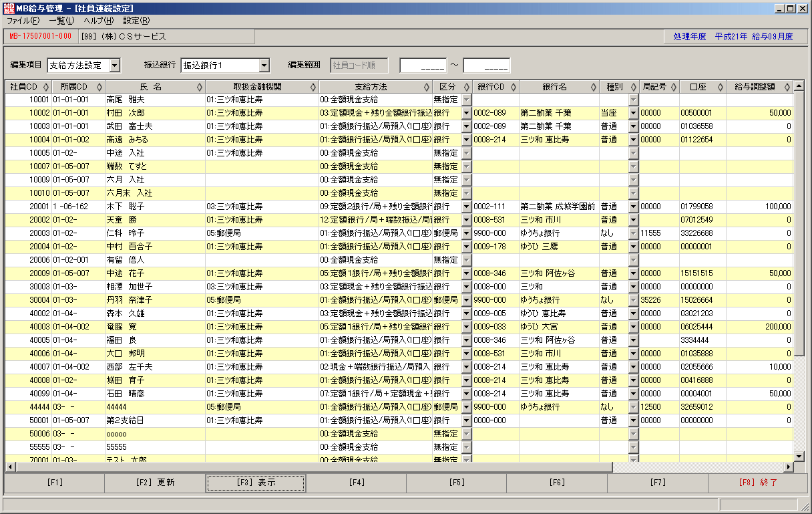
Task: Click the [F8] 終了 button
Action: pos(758,483)
